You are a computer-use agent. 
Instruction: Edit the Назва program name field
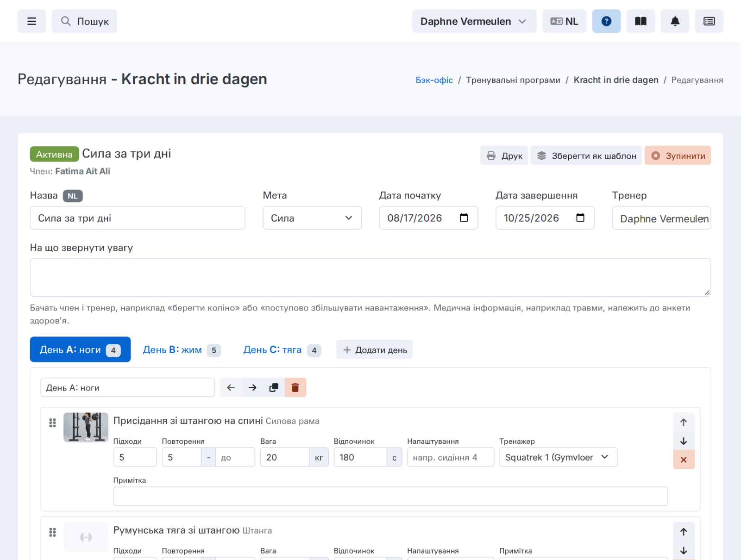pos(138,218)
